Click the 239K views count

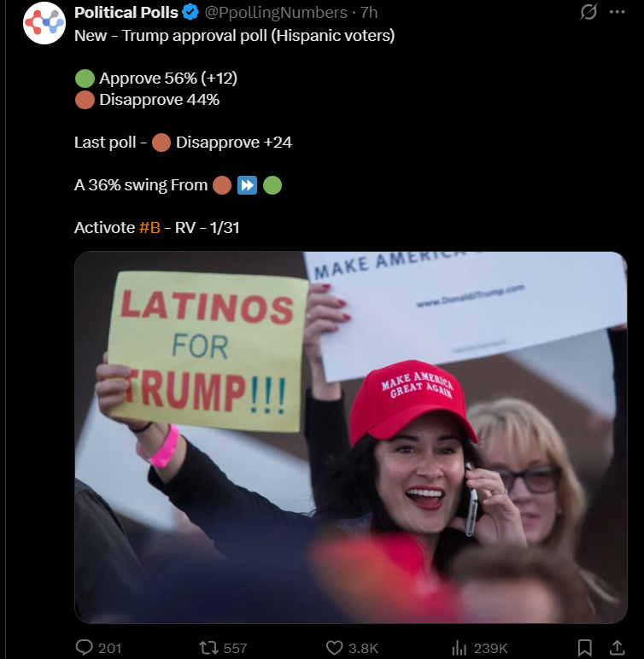[490, 648]
